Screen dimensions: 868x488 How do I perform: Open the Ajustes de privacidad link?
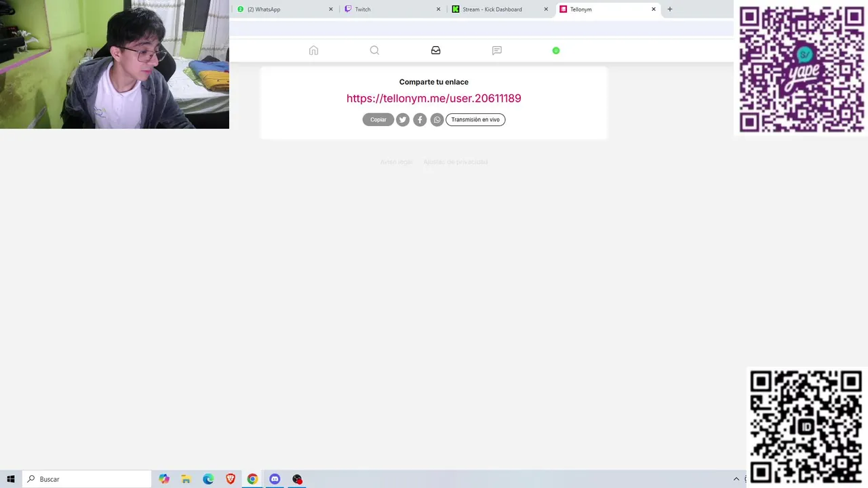click(x=456, y=162)
